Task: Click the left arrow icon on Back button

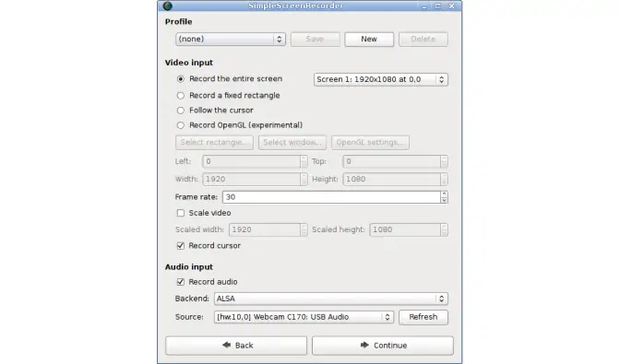Action: (227, 345)
